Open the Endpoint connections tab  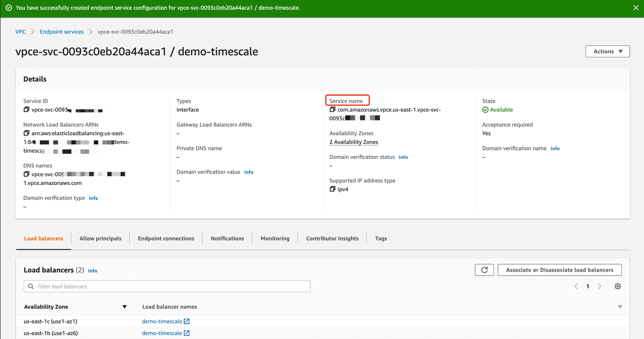click(166, 238)
